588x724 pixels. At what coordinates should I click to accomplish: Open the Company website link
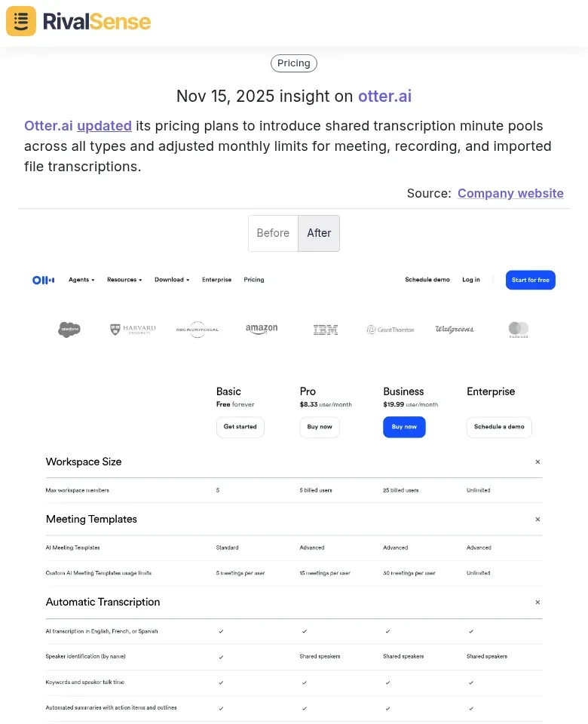[x=510, y=193]
